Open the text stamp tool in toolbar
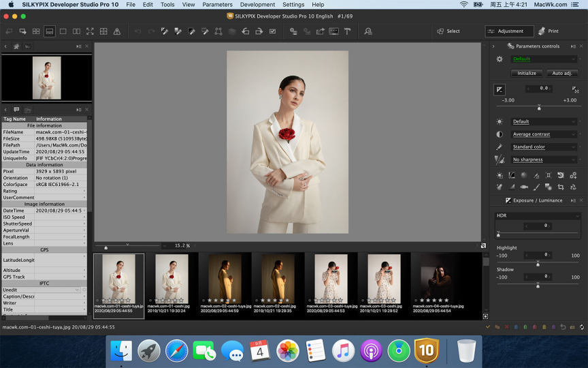Image resolution: width=588 pixels, height=368 pixels. coord(347,31)
